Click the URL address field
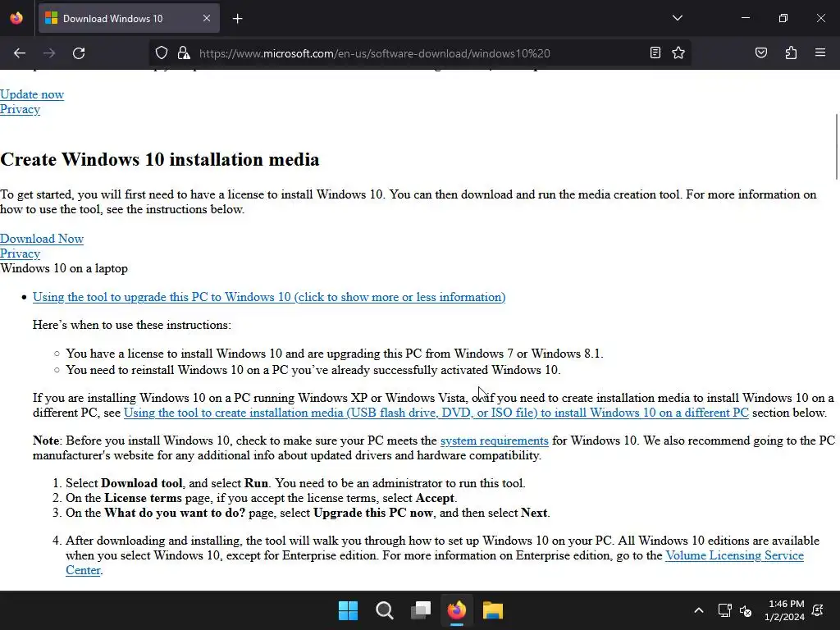The image size is (840, 630). coord(421,53)
